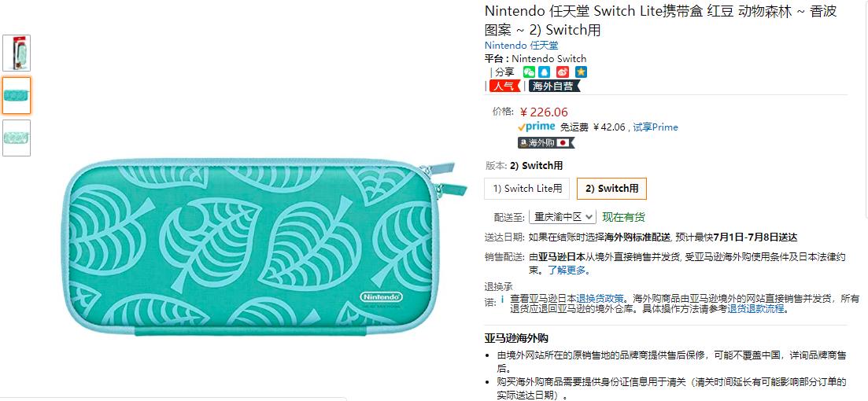
Task: Click the 海外自营 badge
Action: coord(554,86)
